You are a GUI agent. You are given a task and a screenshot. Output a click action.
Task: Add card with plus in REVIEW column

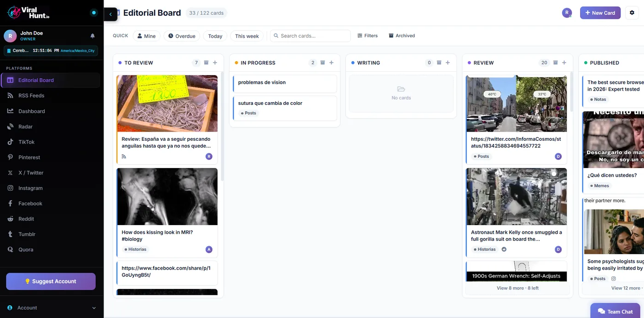(x=564, y=63)
